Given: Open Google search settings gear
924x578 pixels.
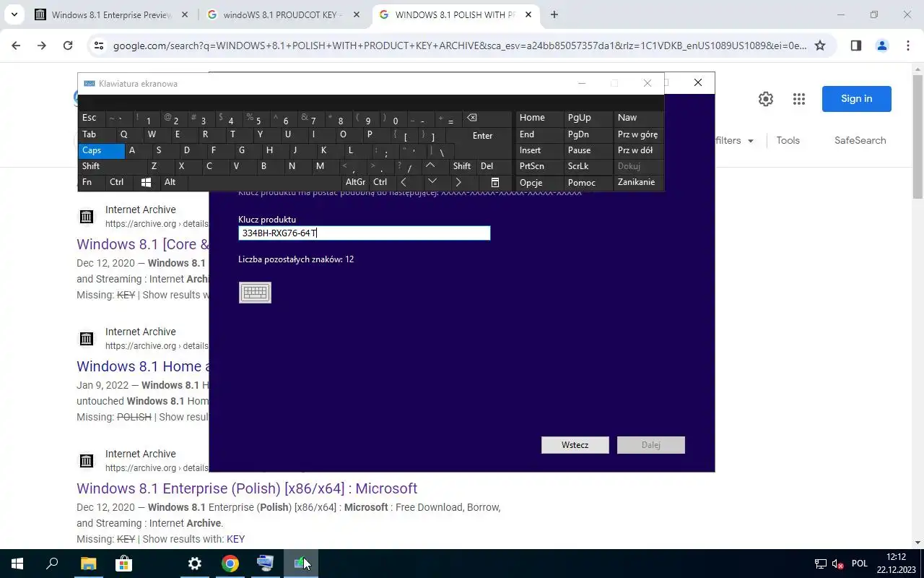Looking at the screenshot, I should (766, 99).
